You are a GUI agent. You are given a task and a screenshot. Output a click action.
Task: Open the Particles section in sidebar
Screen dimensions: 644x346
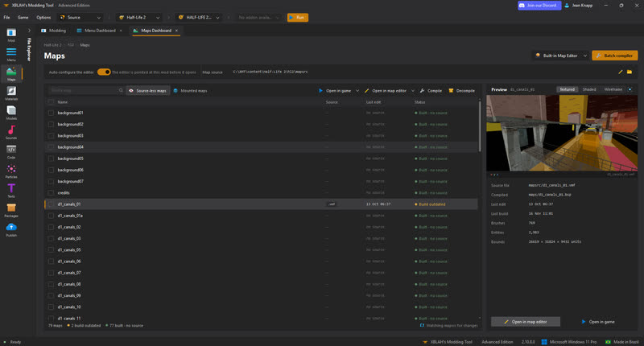(x=11, y=171)
